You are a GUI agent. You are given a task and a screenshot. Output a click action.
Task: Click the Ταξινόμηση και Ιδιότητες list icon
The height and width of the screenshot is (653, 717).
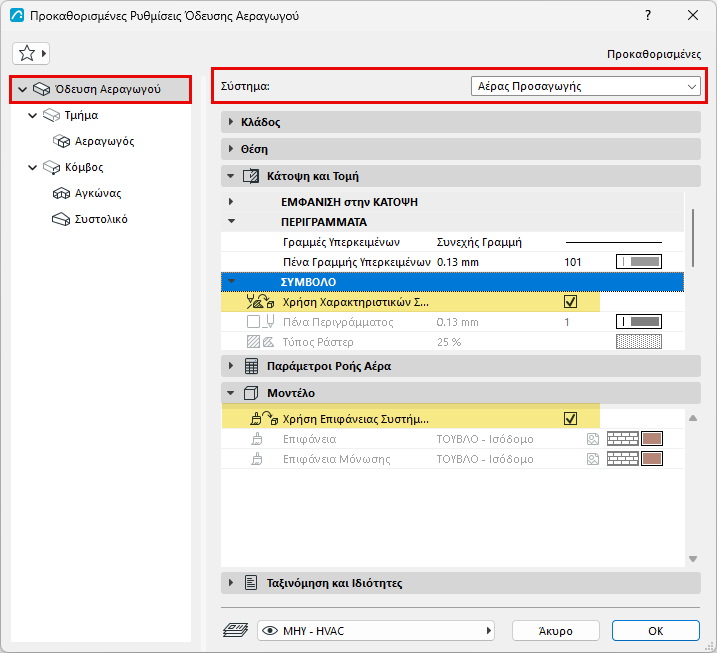(x=251, y=583)
